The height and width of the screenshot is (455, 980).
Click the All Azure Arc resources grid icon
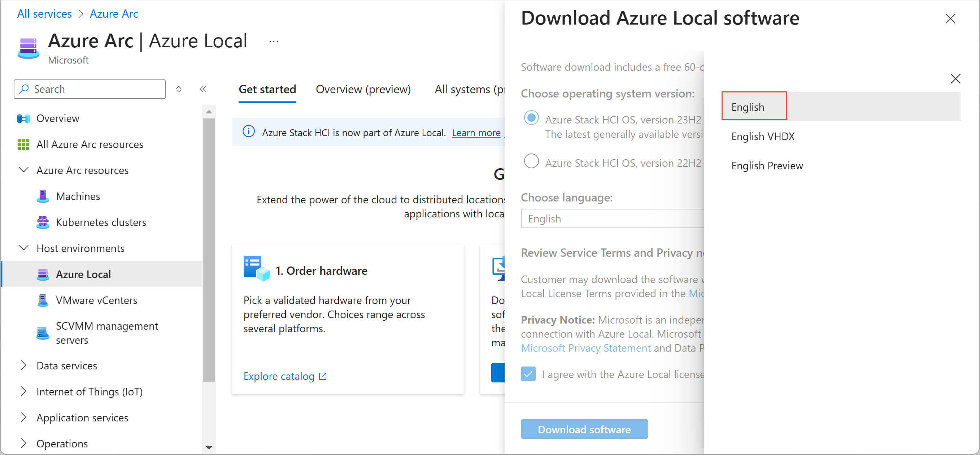point(23,145)
